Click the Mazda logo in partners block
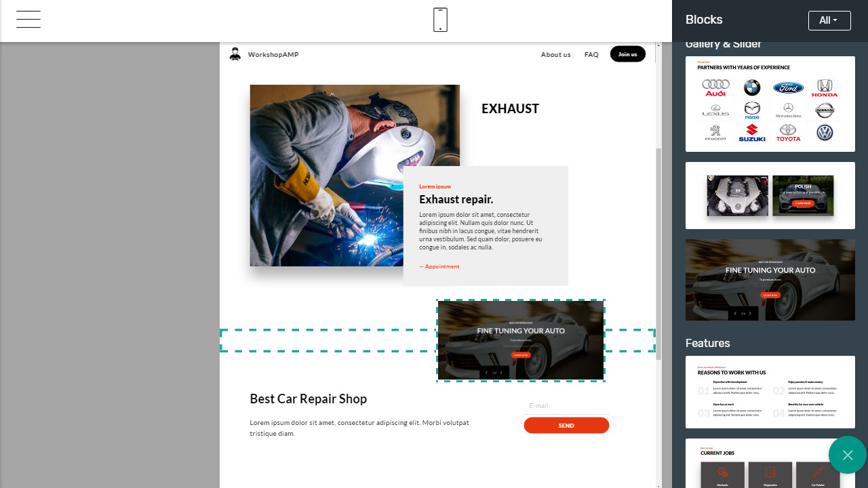Viewport: 868px width, 488px height. (751, 110)
